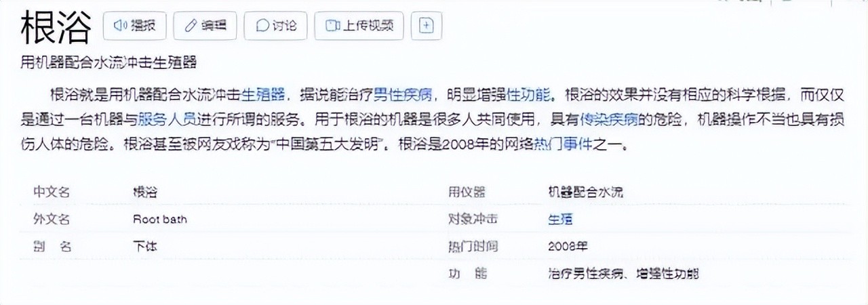Select the 'Root bath' foreign name value
The image size is (868, 305).
(159, 220)
